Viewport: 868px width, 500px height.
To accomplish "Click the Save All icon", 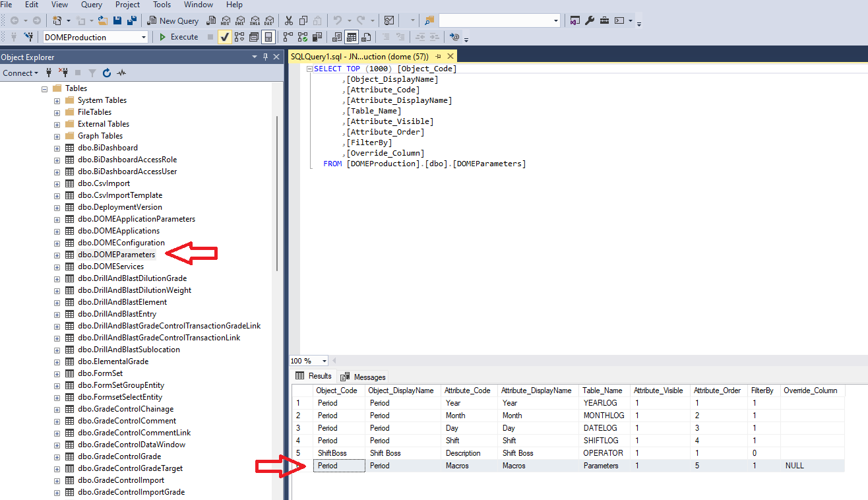I will click(133, 20).
